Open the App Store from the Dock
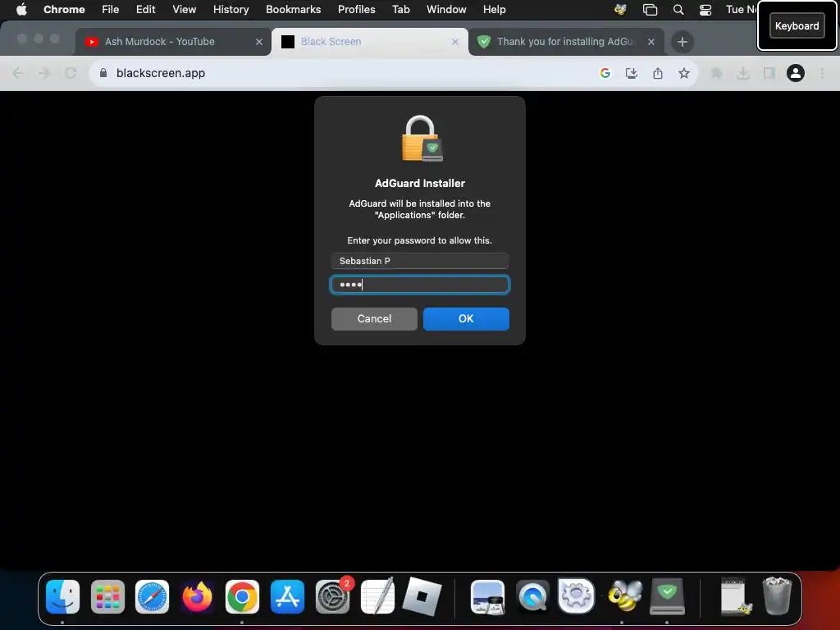This screenshot has height=630, width=840. (287, 597)
